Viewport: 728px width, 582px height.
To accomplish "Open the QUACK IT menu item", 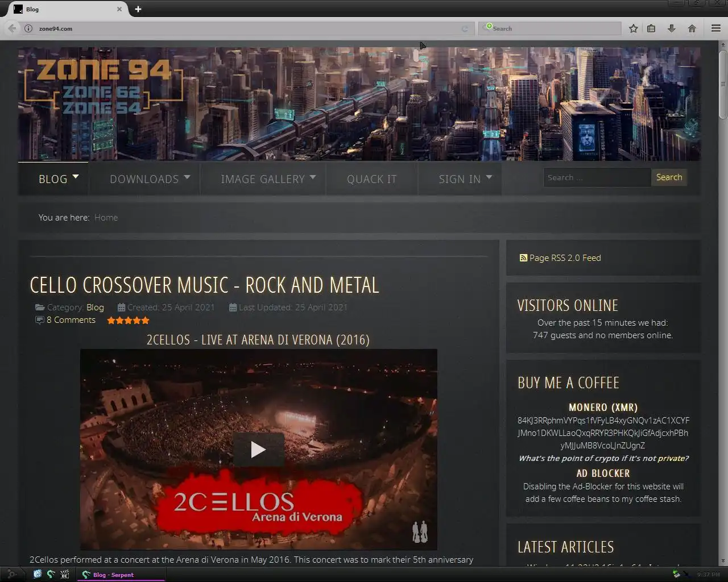I will pos(372,179).
